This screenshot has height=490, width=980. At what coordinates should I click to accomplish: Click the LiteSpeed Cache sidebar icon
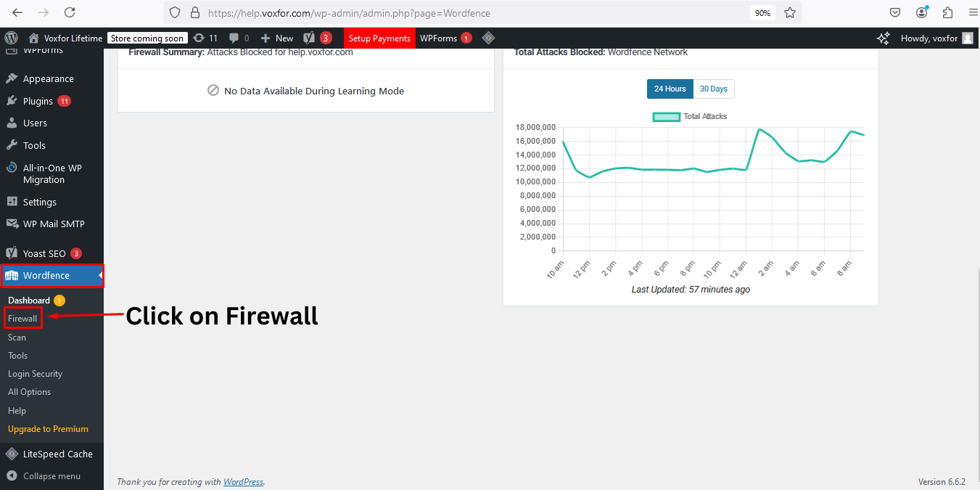pos(12,453)
